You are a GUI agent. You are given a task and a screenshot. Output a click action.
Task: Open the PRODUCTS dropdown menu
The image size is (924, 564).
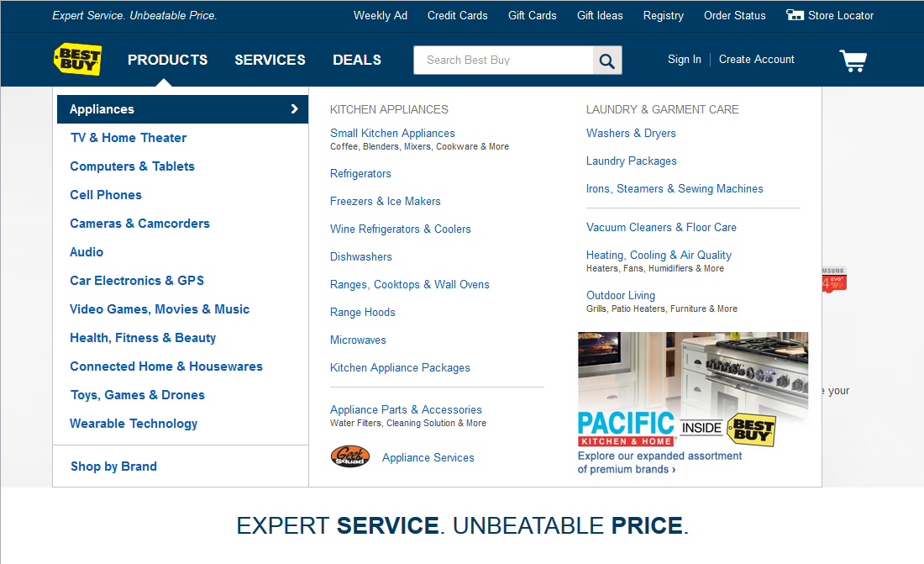(167, 60)
